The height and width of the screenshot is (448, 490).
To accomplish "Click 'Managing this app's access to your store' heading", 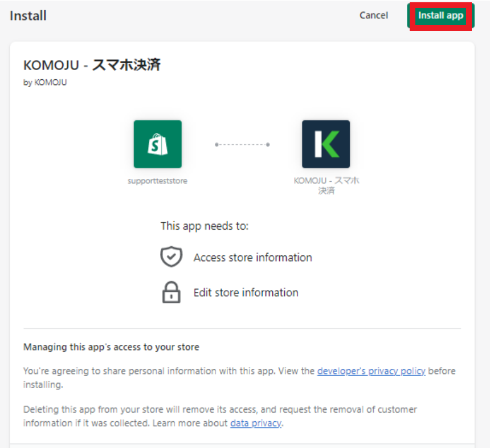I will click(x=111, y=347).
